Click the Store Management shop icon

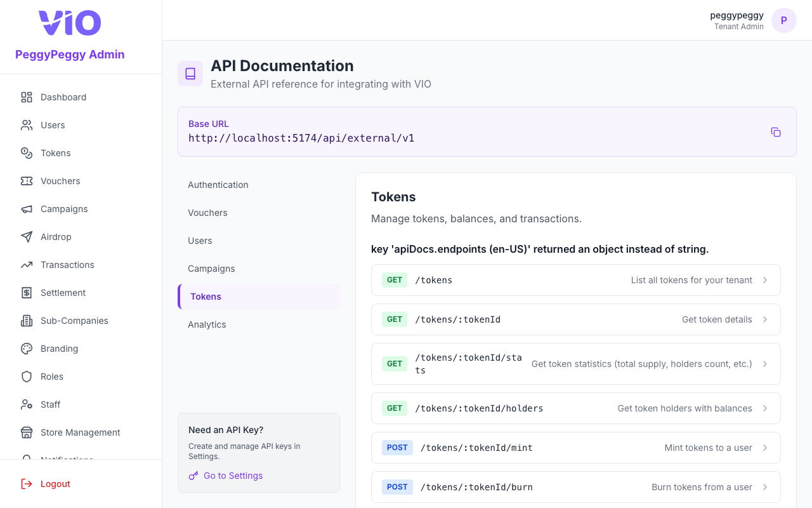coord(27,432)
